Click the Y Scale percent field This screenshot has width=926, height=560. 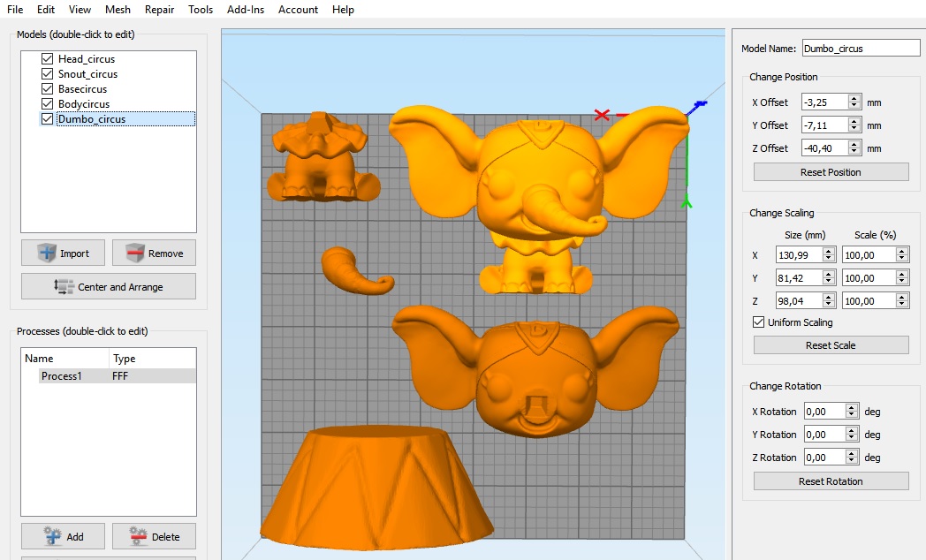(869, 278)
